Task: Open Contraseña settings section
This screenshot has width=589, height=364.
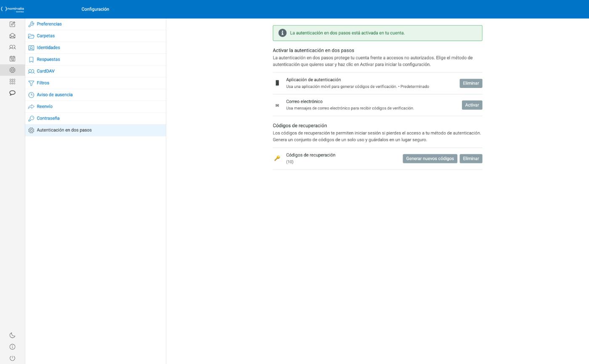Action: coord(96,118)
